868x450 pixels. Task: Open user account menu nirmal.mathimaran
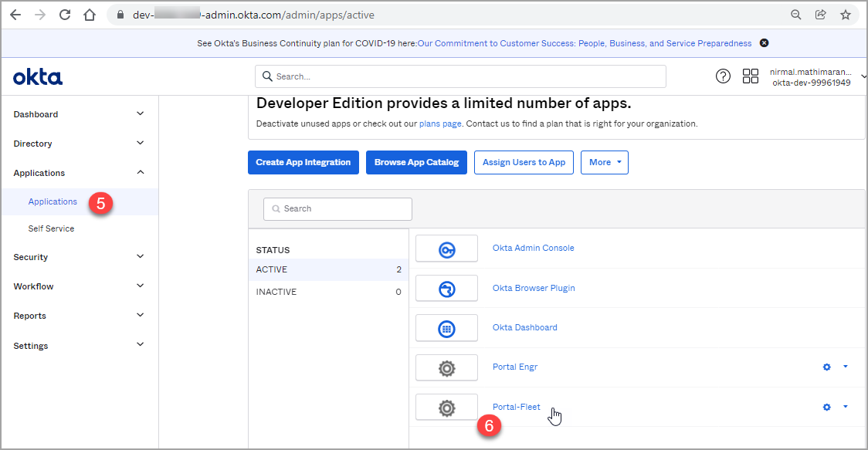click(817, 77)
